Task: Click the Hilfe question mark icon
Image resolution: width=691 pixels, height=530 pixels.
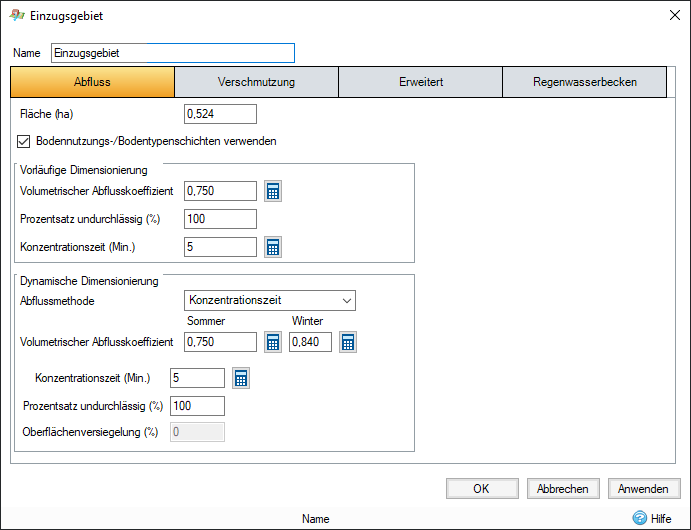Action: pyautogui.click(x=639, y=518)
